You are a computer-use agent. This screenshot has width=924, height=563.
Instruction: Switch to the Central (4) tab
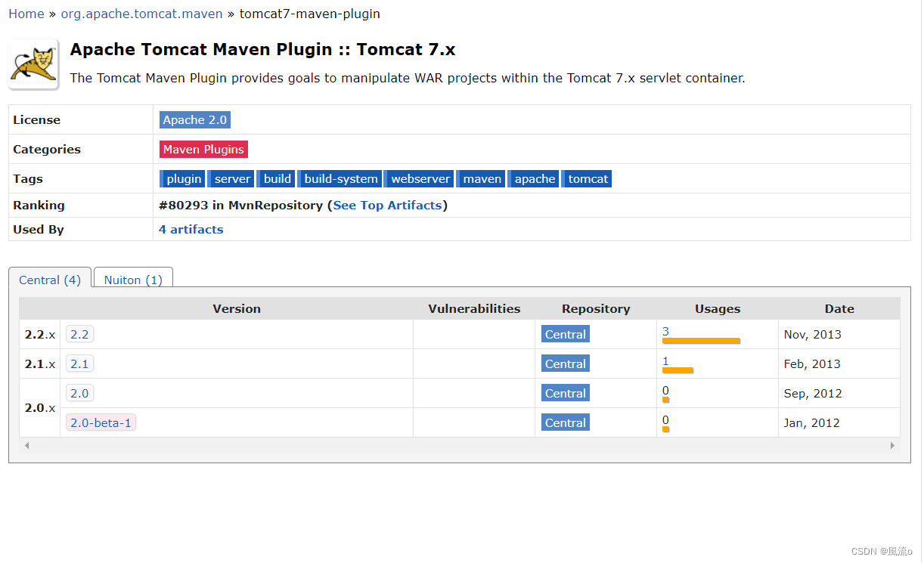[x=50, y=279]
